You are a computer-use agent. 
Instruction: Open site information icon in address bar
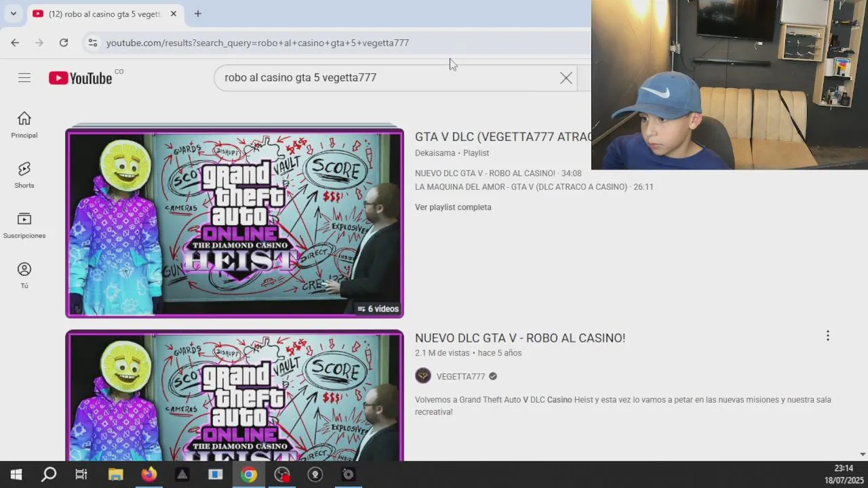pos(93,43)
